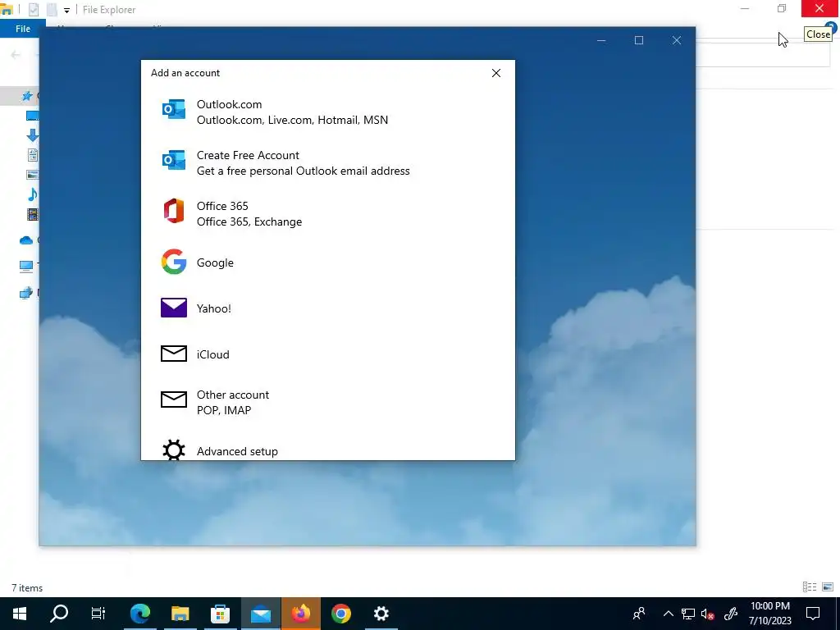This screenshot has height=630, width=840.
Task: Click New folder quick access toolbar icon
Action: [x=52, y=10]
